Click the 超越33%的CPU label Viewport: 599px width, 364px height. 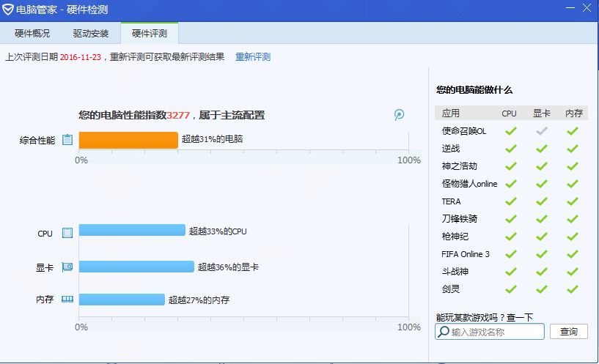[218, 231]
